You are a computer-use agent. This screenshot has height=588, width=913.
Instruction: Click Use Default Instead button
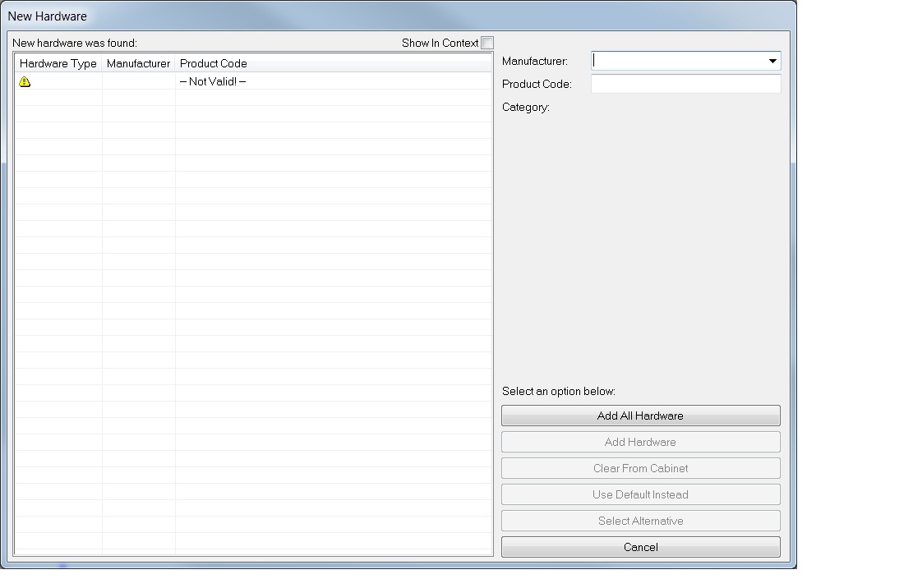(640, 494)
